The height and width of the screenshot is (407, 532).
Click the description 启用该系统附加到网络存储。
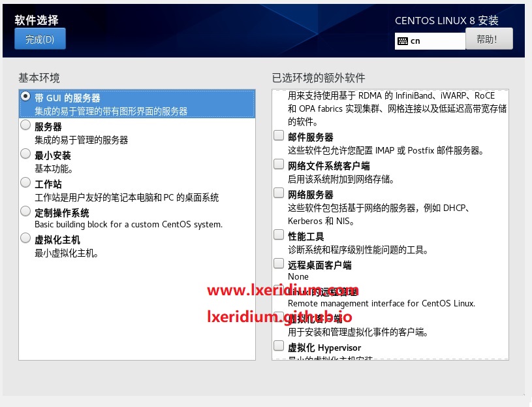click(341, 179)
